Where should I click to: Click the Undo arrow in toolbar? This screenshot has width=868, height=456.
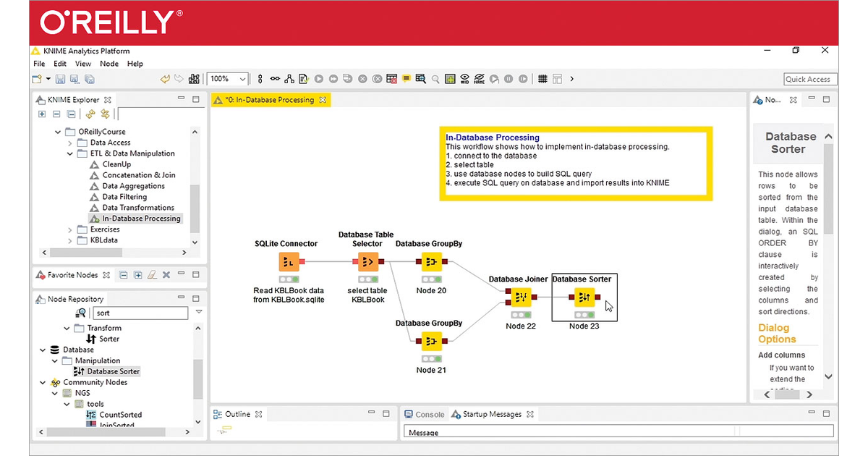[x=165, y=79]
